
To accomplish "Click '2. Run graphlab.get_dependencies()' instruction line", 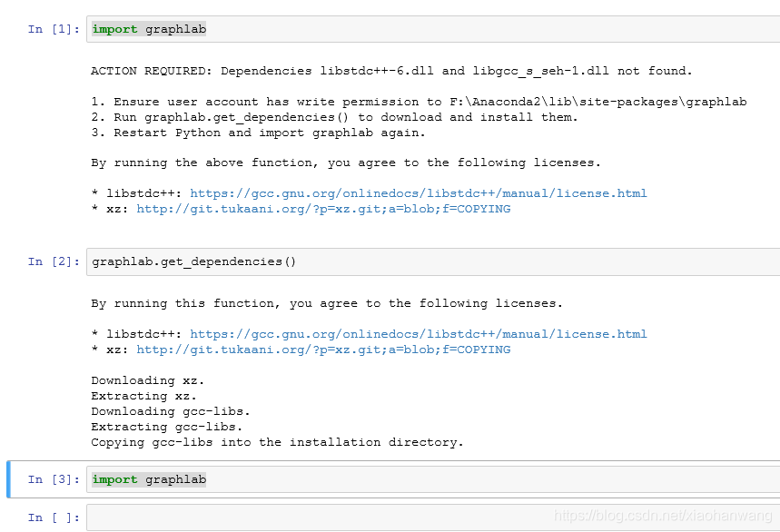I will click(x=334, y=117).
